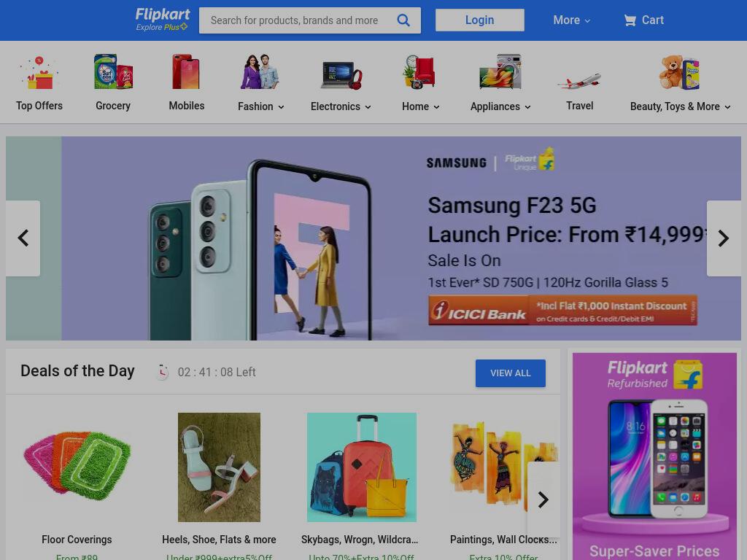Viewport: 747px width, 560px height.
Task: Open the shopping Cart icon
Action: coord(630,20)
